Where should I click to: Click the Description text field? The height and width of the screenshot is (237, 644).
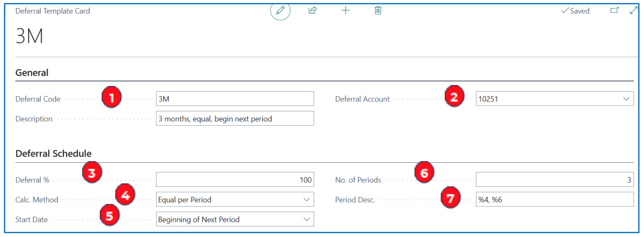tap(234, 118)
